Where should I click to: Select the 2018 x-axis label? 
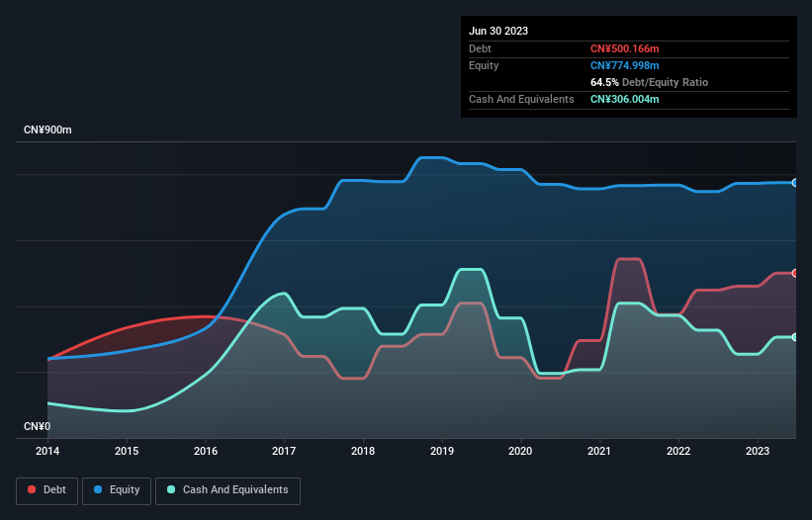click(363, 451)
